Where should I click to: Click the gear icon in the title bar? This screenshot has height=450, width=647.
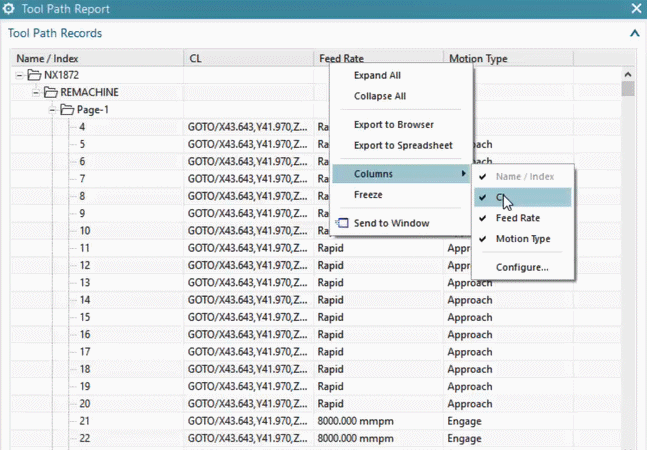click(x=11, y=9)
